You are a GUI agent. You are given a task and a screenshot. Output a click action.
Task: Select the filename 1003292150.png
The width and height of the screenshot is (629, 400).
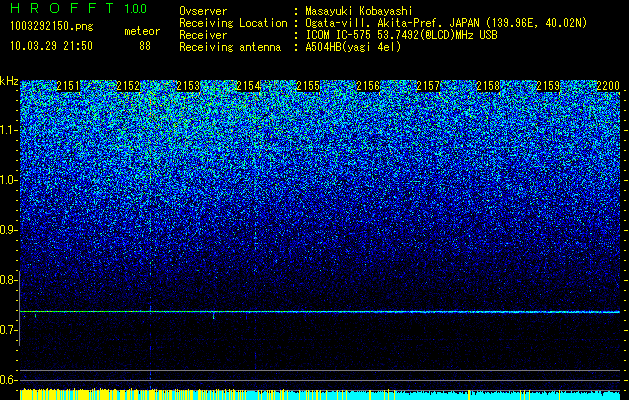(52, 26)
